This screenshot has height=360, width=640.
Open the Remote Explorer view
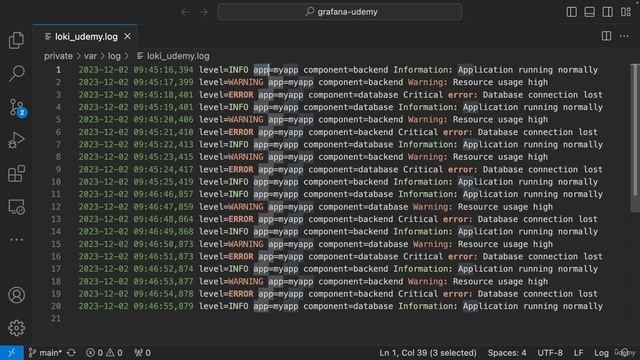point(16,207)
